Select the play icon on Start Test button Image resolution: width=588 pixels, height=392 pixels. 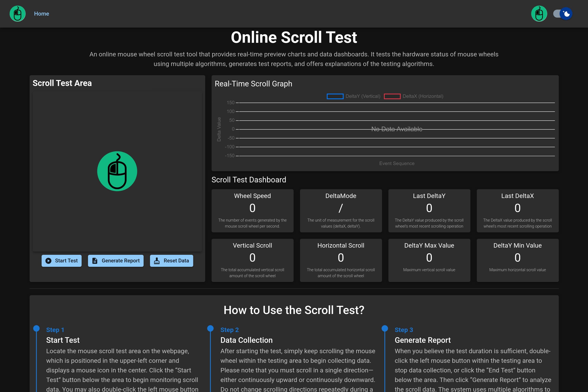tap(48, 260)
